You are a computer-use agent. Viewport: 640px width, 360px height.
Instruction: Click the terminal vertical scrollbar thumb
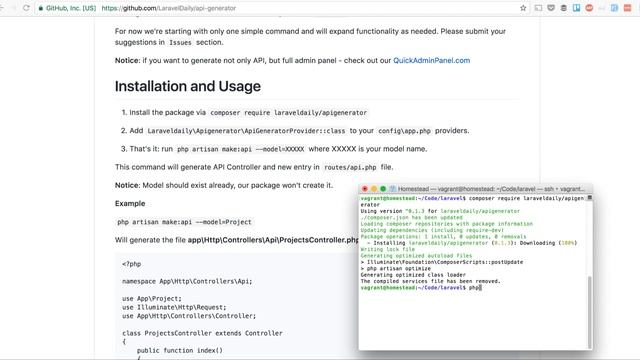pos(589,312)
